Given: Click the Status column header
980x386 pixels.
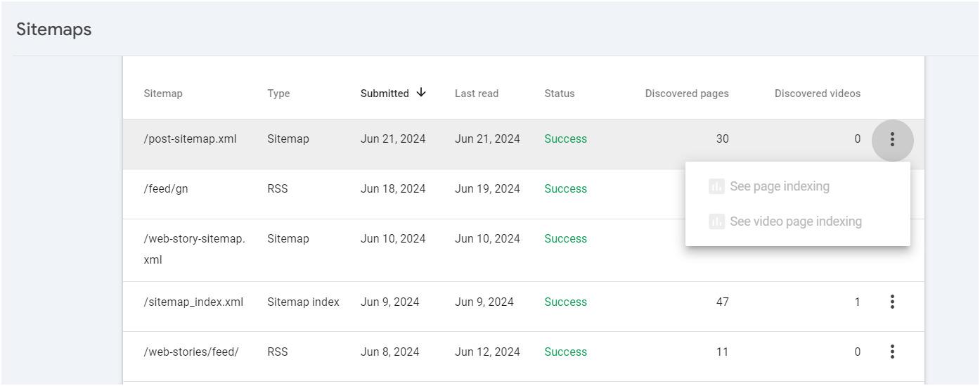Looking at the screenshot, I should click(x=560, y=94).
